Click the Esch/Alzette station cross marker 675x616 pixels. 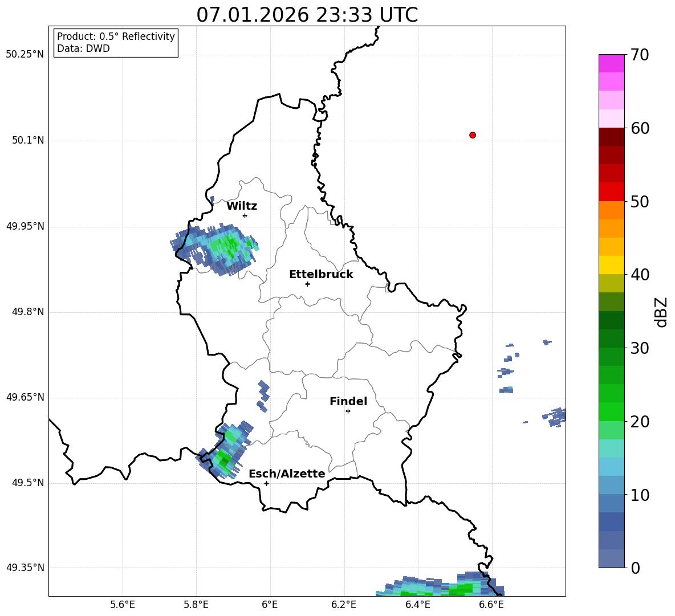266,483
